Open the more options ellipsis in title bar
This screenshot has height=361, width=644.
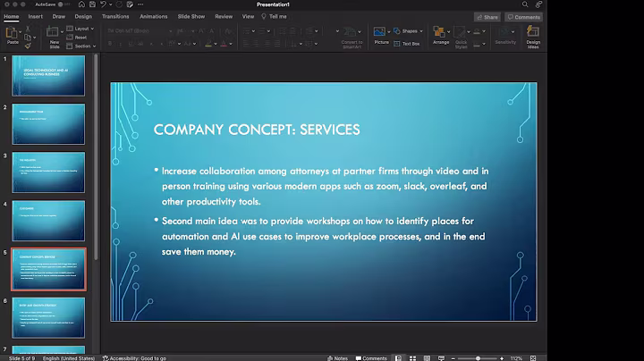pos(140,4)
